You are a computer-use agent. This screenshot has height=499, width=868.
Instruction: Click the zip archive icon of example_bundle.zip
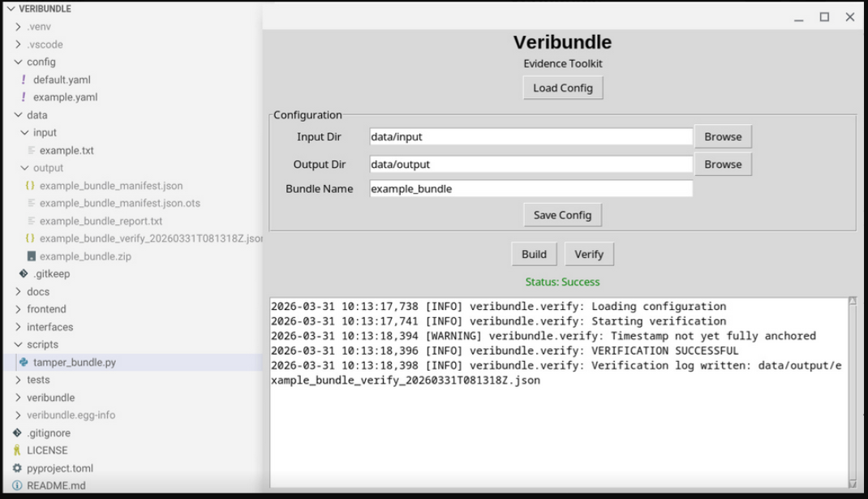point(31,256)
